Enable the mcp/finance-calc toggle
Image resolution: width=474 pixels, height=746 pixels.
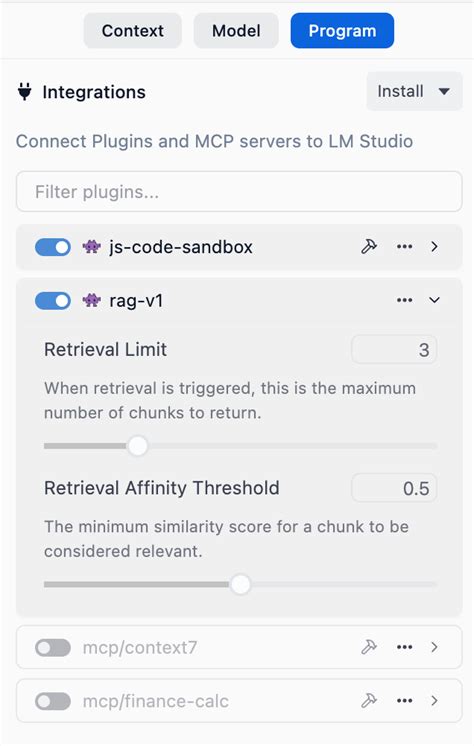tap(53, 701)
